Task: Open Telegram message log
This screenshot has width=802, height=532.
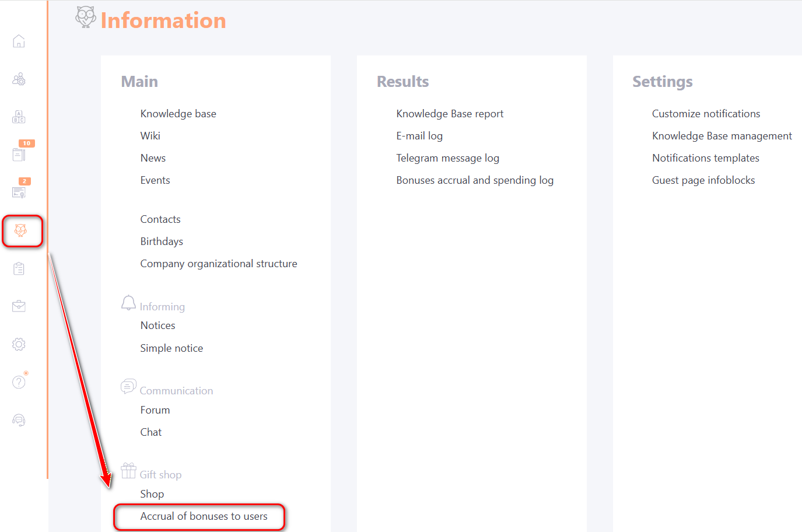Action: point(447,158)
